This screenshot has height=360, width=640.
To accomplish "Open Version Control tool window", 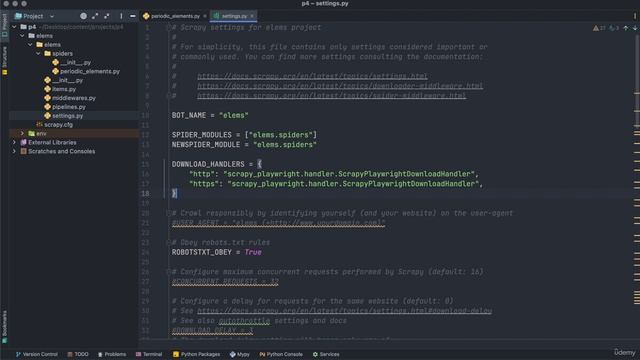I will coord(37,354).
